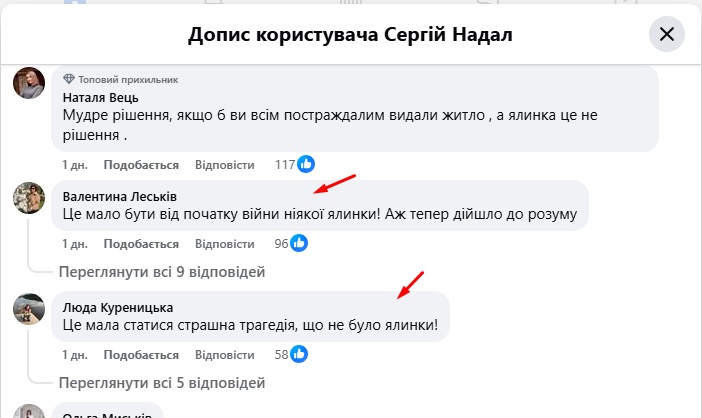The image size is (702, 418).
Task: Like Люда Куреницька's comment via Подобається
Action: point(141,355)
